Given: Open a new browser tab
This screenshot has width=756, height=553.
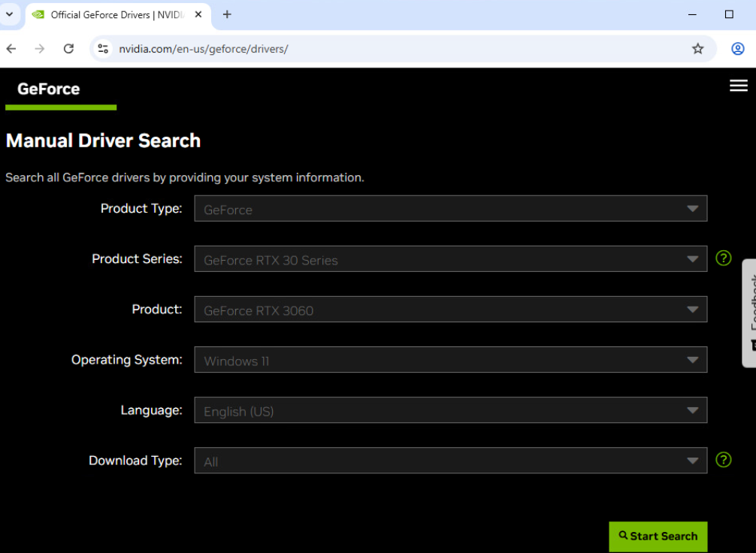Looking at the screenshot, I should click(227, 14).
